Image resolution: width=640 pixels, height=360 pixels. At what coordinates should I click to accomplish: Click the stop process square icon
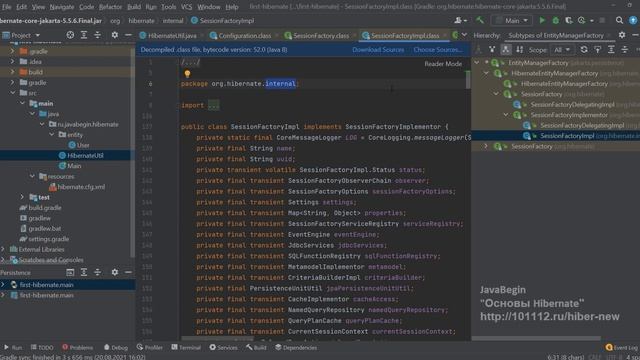tap(602, 20)
